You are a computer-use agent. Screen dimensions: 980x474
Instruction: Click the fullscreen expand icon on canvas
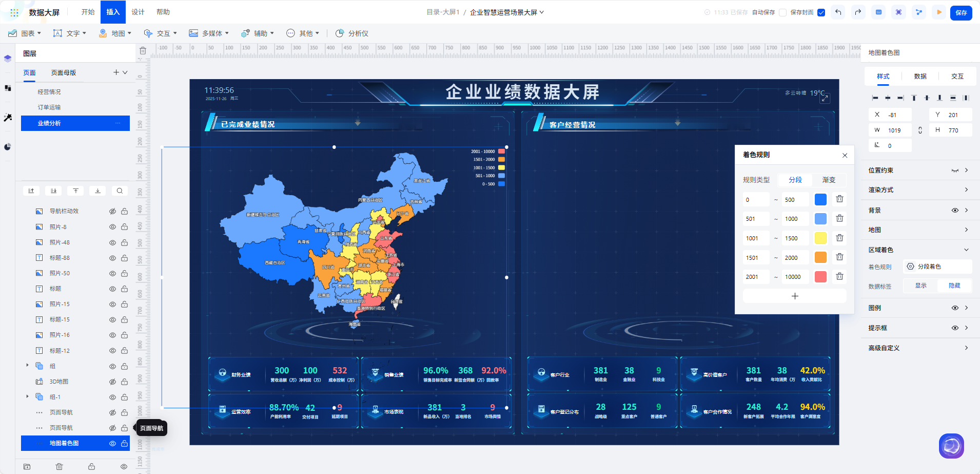(x=825, y=98)
